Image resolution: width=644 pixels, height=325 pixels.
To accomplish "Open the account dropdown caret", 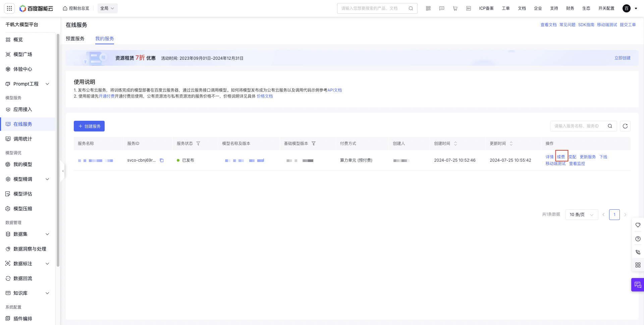I will coord(636,8).
